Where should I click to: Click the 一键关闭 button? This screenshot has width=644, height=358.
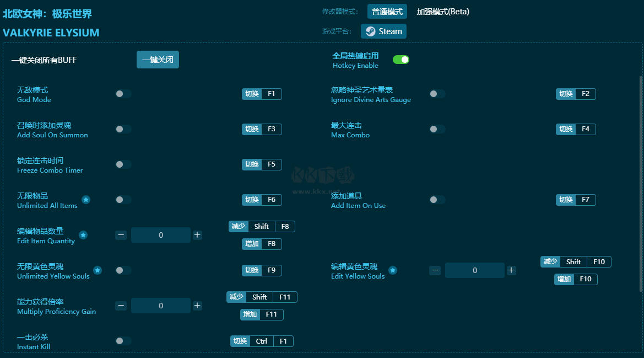click(158, 60)
